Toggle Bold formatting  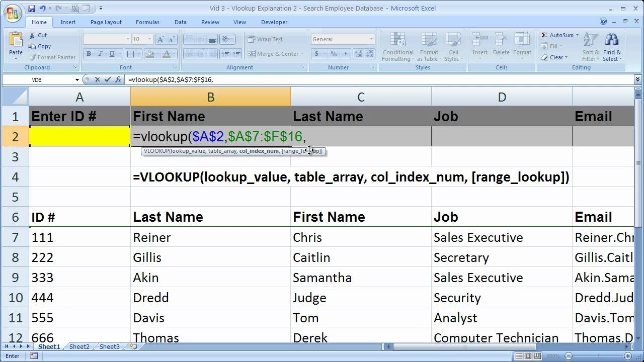click(89, 54)
